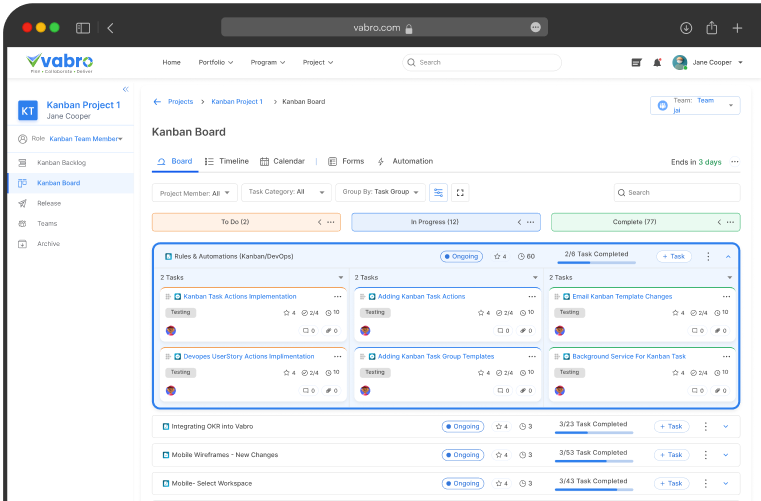Viewport: 761px width, 501px height.
Task: Open In Progress column ellipsis menu
Action: (x=530, y=222)
